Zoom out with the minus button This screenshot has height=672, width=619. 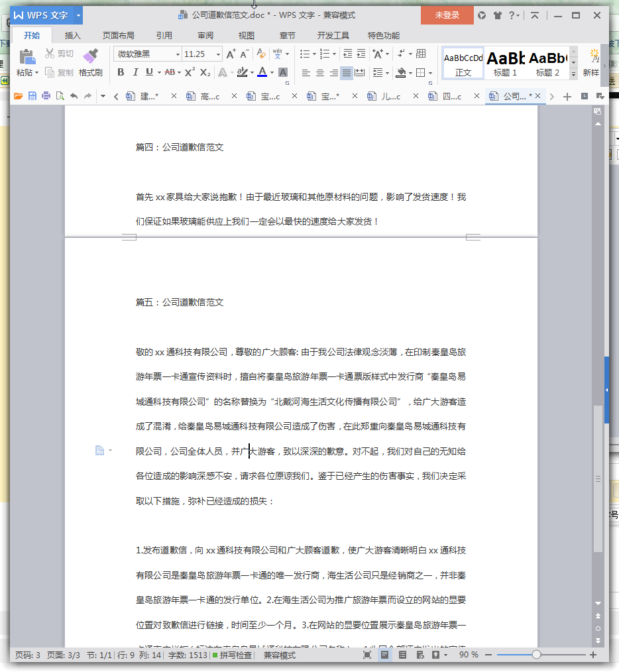488,654
